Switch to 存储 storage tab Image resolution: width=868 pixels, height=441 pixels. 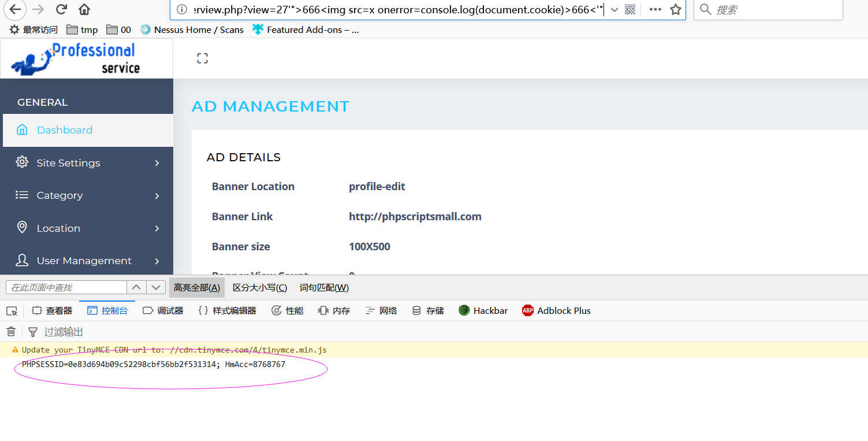click(428, 311)
